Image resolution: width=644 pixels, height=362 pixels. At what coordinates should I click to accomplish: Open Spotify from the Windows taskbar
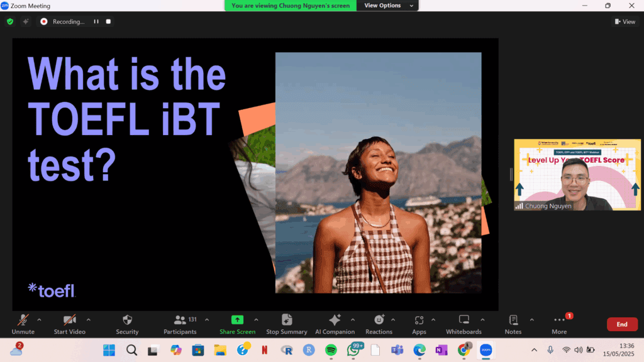tap(331, 350)
